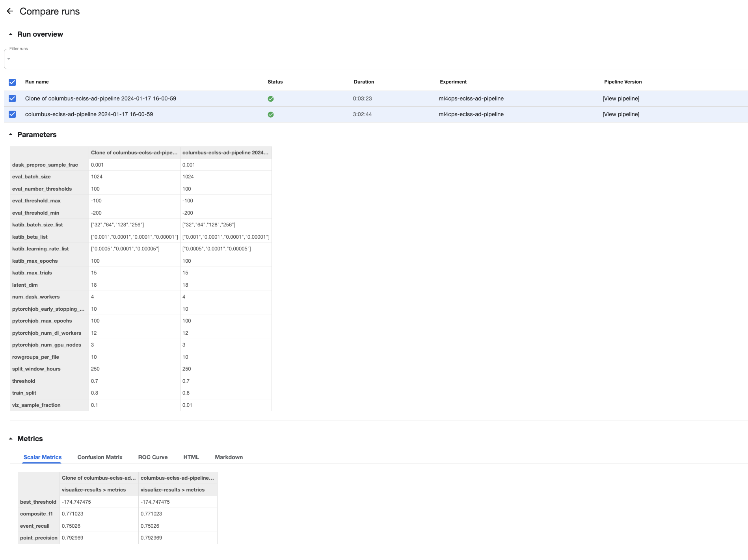Select the Scalar Metrics tab

(x=43, y=457)
